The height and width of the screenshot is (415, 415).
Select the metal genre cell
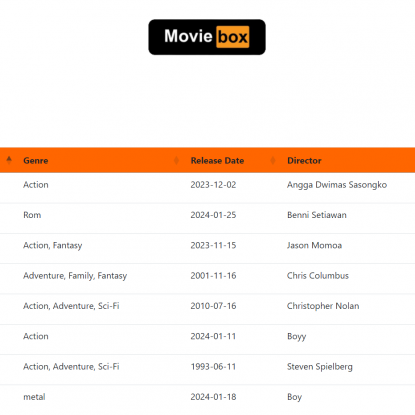point(34,397)
